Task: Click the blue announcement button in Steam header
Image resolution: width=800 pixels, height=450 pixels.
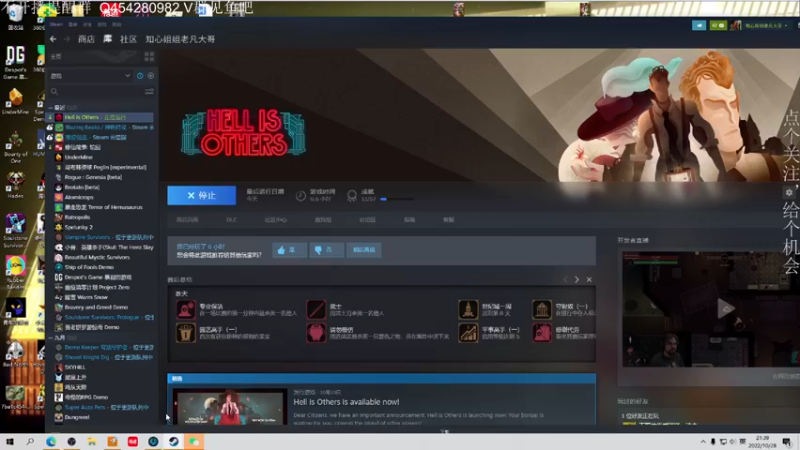Action: pyautogui.click(x=699, y=25)
